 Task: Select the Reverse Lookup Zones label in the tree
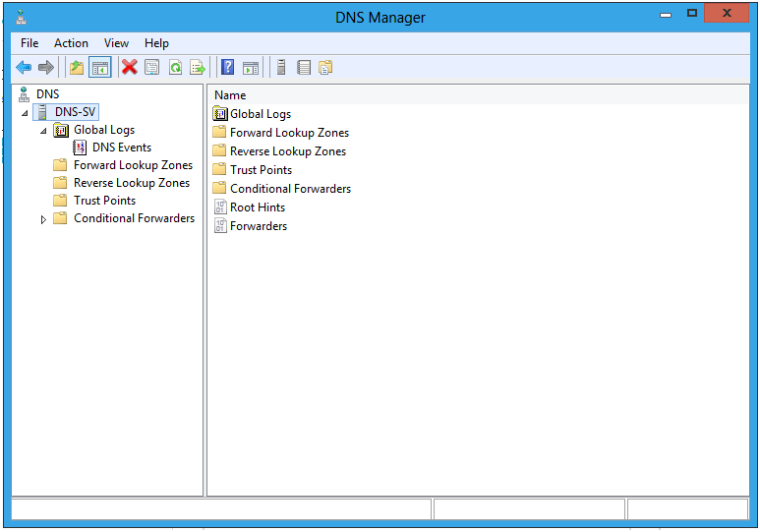tap(132, 183)
